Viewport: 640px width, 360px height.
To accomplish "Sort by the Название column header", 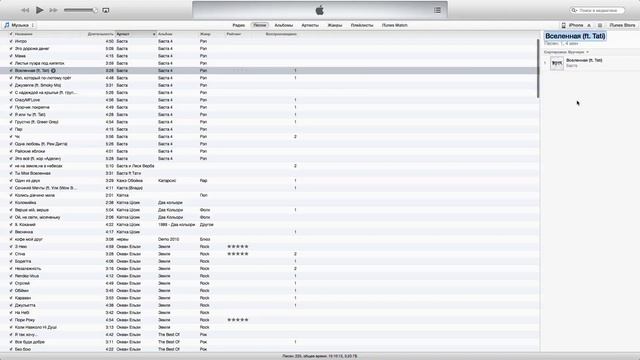I will [x=24, y=34].
